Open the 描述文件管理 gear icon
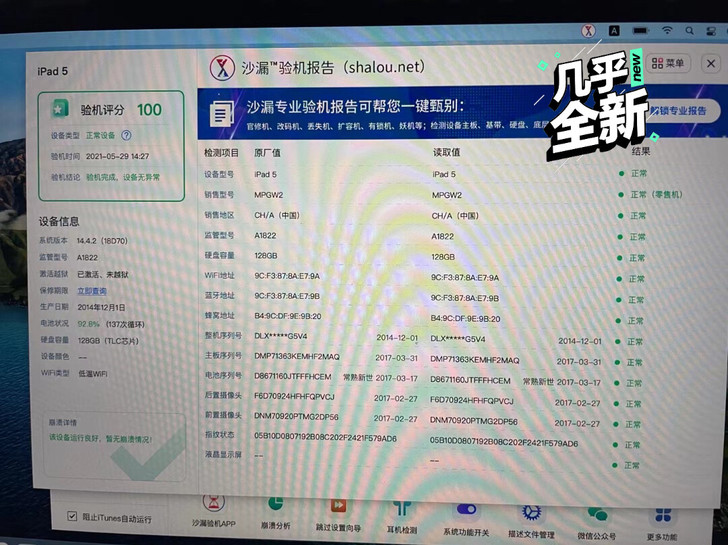This screenshot has width=728, height=545. (531, 512)
